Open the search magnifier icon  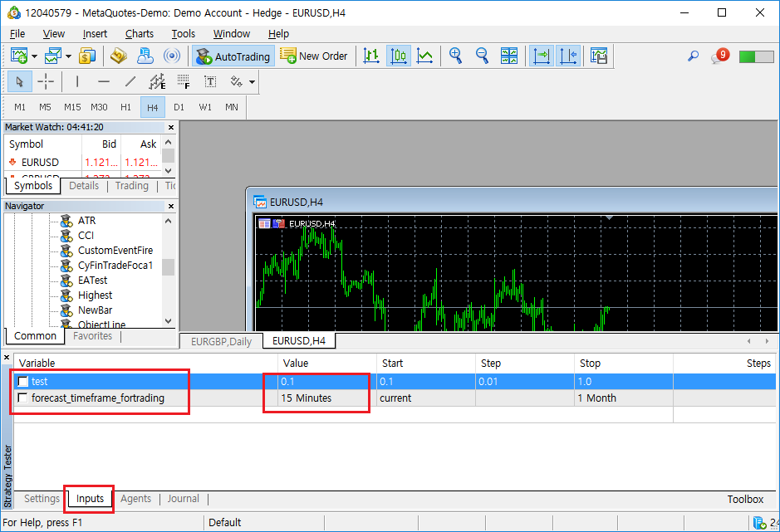coord(693,56)
